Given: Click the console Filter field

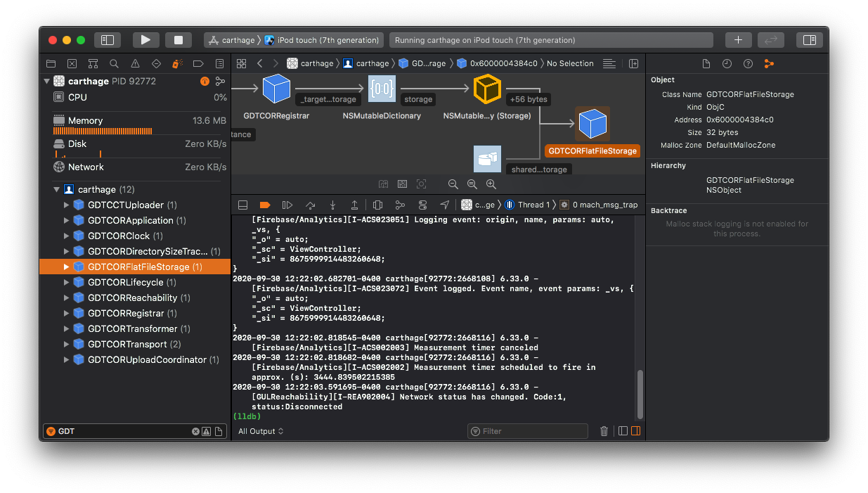Looking at the screenshot, I should tap(527, 431).
